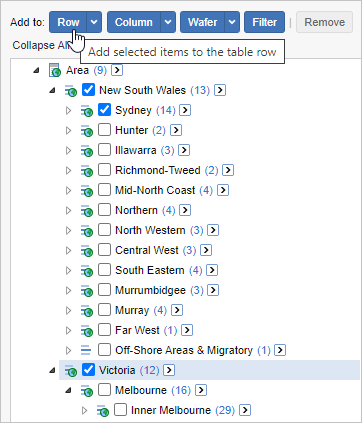The height and width of the screenshot is (423, 362).
Task: Click the Far West hierarchy icon
Action: pos(87,330)
